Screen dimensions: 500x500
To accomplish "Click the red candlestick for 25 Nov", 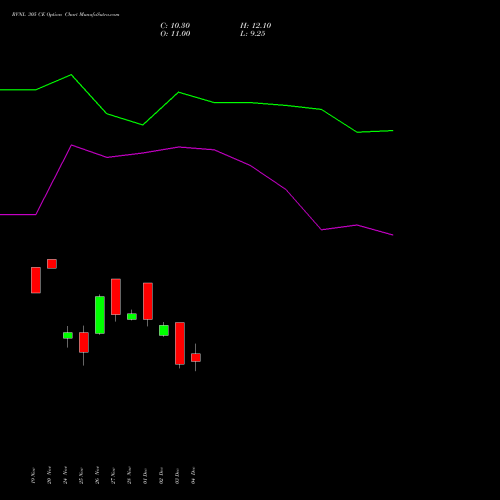I will (84, 342).
